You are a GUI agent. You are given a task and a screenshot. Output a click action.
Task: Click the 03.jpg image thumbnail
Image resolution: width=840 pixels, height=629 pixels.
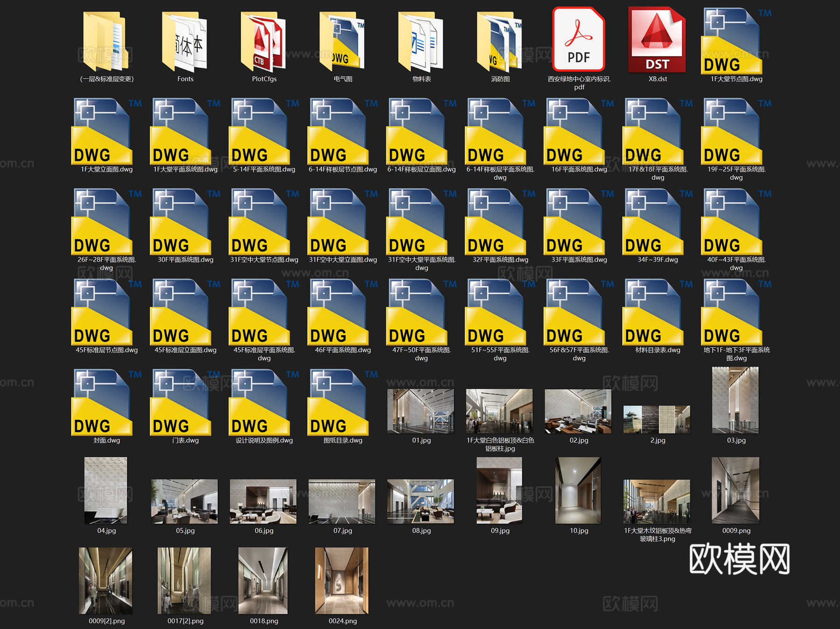point(736,400)
